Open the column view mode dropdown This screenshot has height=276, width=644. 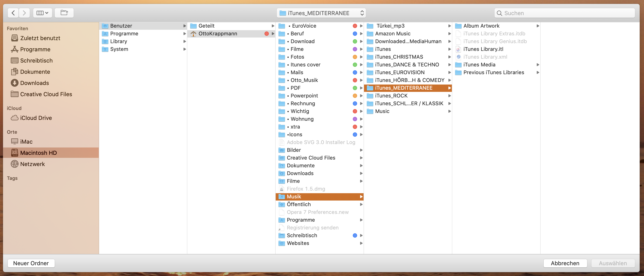point(42,13)
